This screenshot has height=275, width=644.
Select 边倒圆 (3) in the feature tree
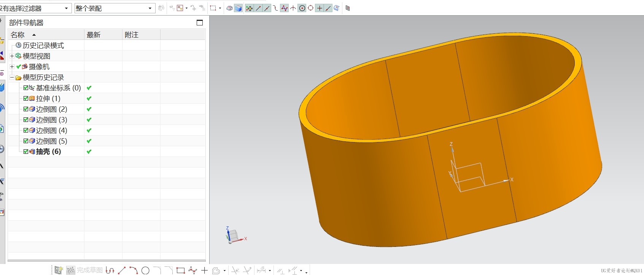[x=51, y=120]
